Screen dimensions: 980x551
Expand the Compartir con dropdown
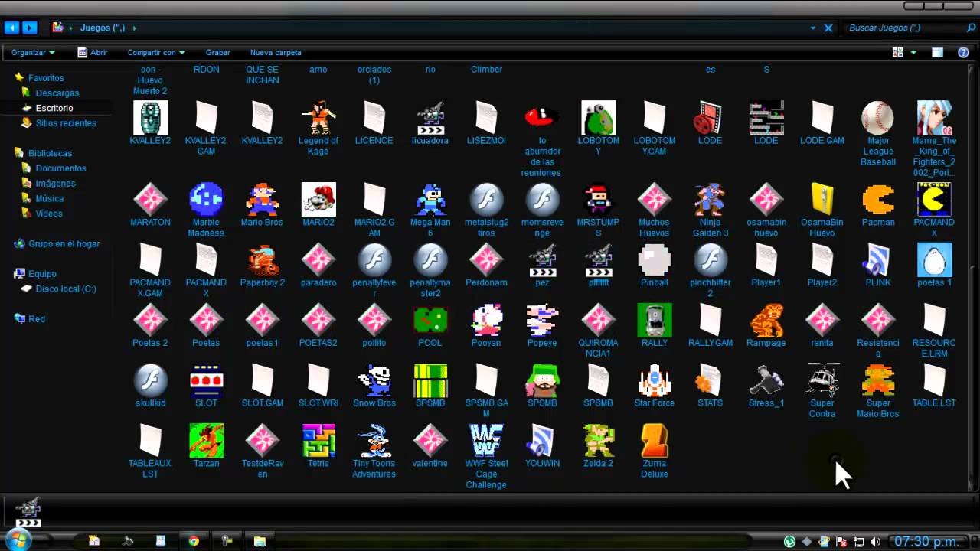(156, 53)
